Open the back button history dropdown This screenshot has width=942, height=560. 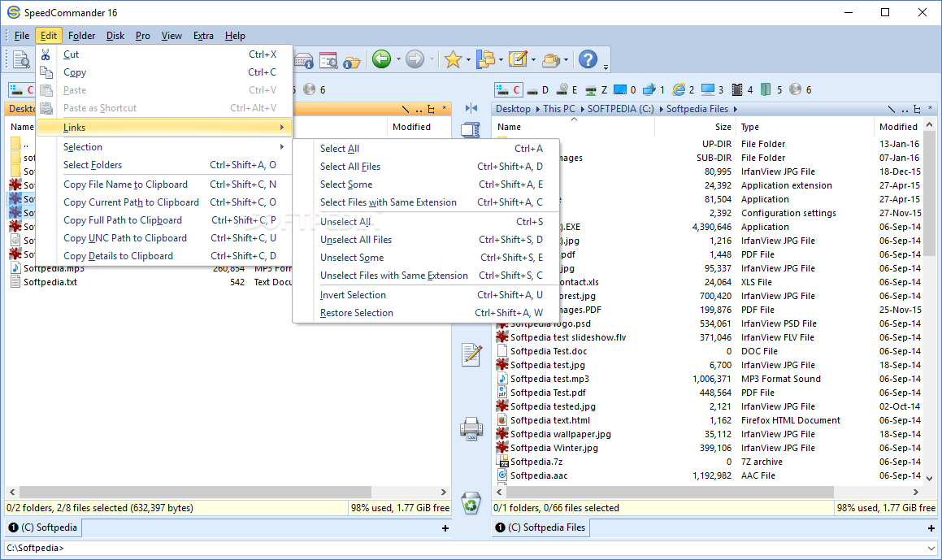(398, 59)
